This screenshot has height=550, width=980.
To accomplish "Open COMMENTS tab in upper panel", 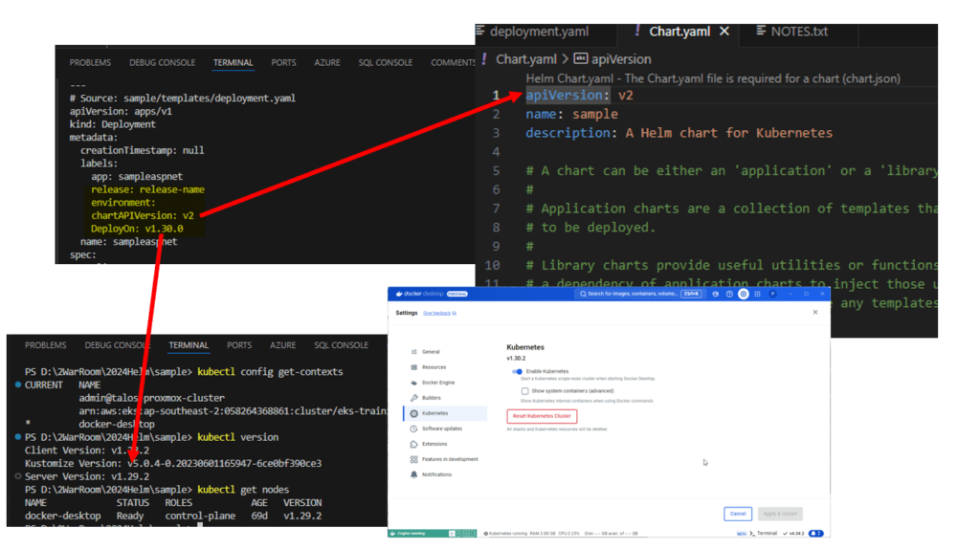I will click(x=453, y=62).
